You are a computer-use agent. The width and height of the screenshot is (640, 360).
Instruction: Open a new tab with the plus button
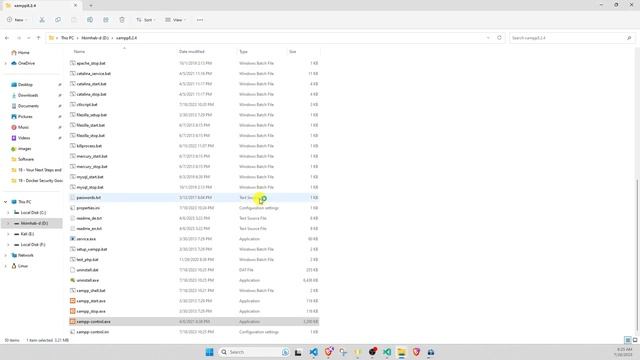coord(91,5)
